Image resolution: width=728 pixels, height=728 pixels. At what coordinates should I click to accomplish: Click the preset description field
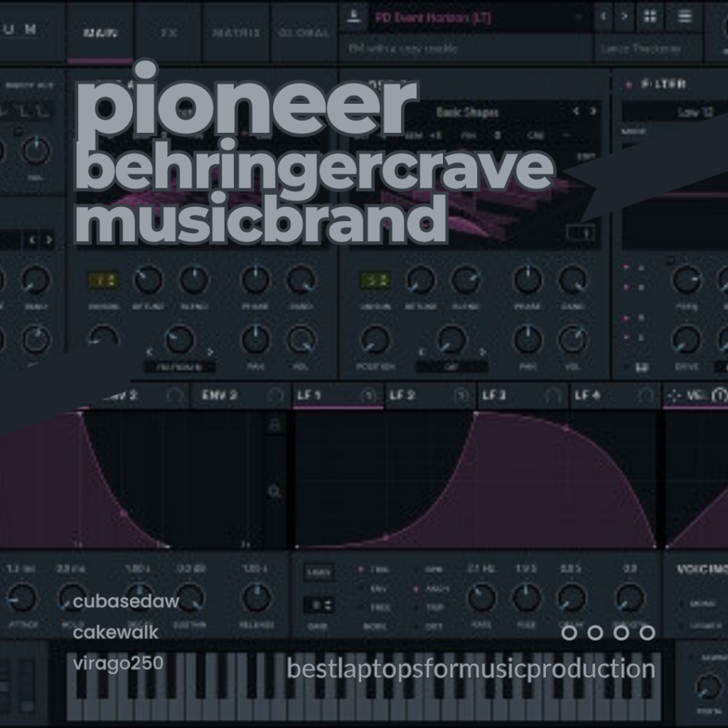[466, 49]
